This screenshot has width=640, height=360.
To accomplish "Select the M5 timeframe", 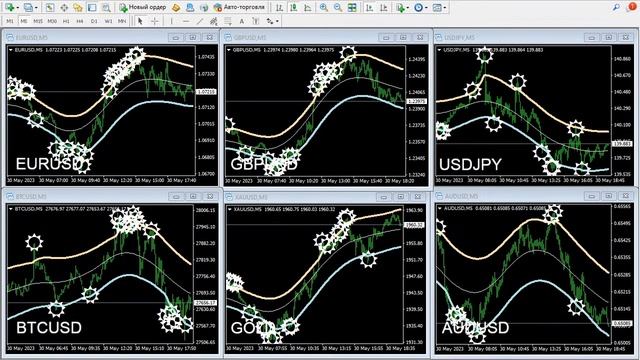I will 24,21.
